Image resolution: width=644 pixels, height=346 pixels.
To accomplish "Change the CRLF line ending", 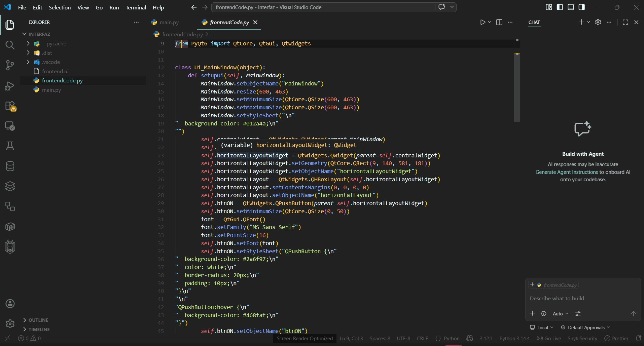I will [x=422, y=338].
